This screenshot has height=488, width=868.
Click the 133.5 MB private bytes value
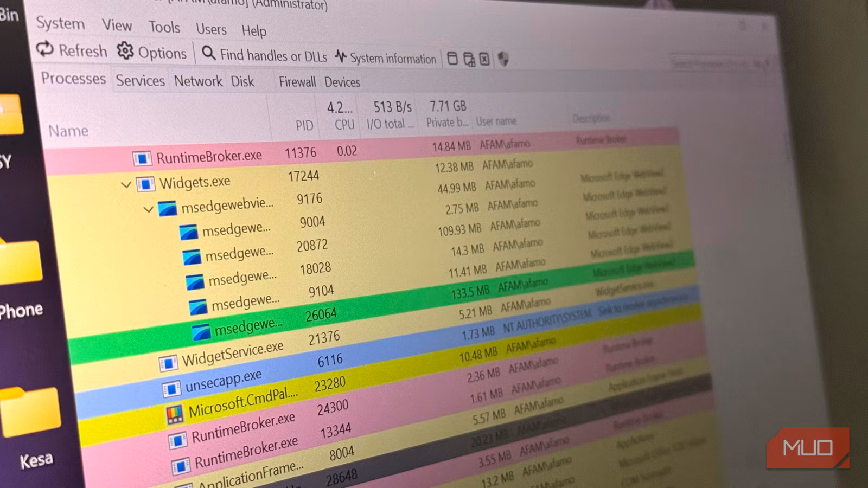pyautogui.click(x=470, y=292)
